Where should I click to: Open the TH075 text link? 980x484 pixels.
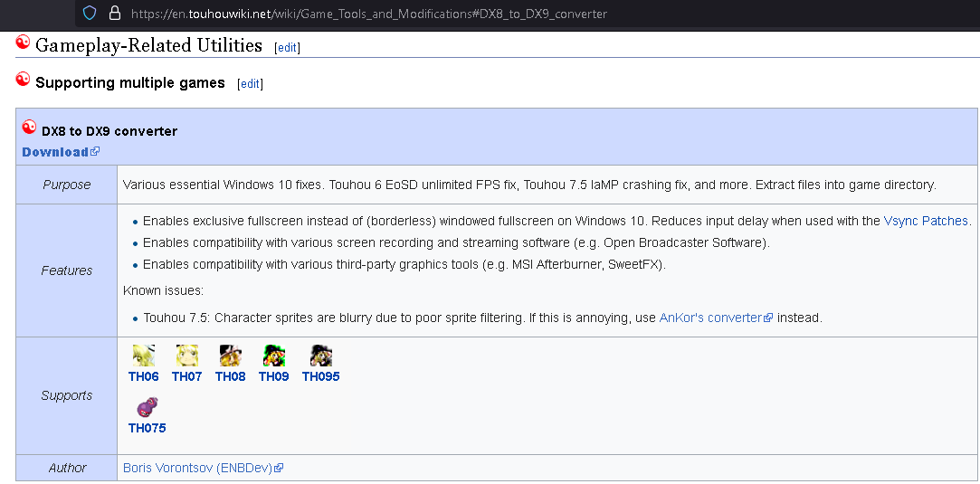(147, 428)
